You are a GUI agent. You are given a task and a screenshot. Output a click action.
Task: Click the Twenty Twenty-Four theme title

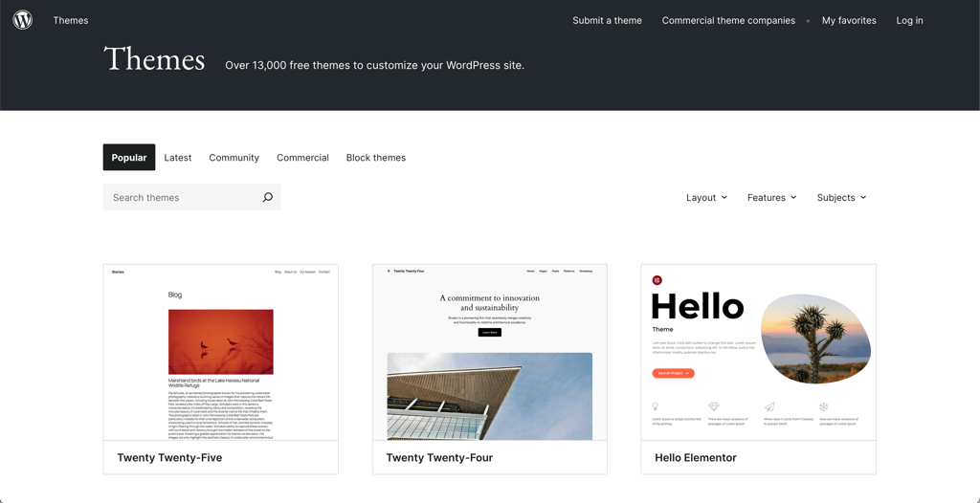coord(439,458)
